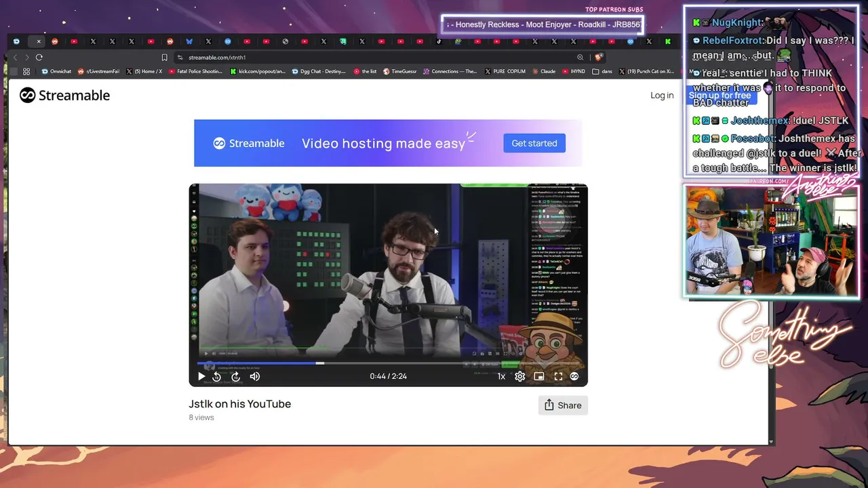Toggle the browser sidebar panel icon

14,71
